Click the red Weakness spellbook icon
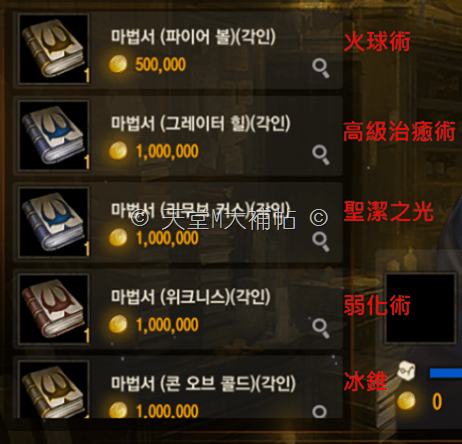462x444 pixels. pos(53,309)
